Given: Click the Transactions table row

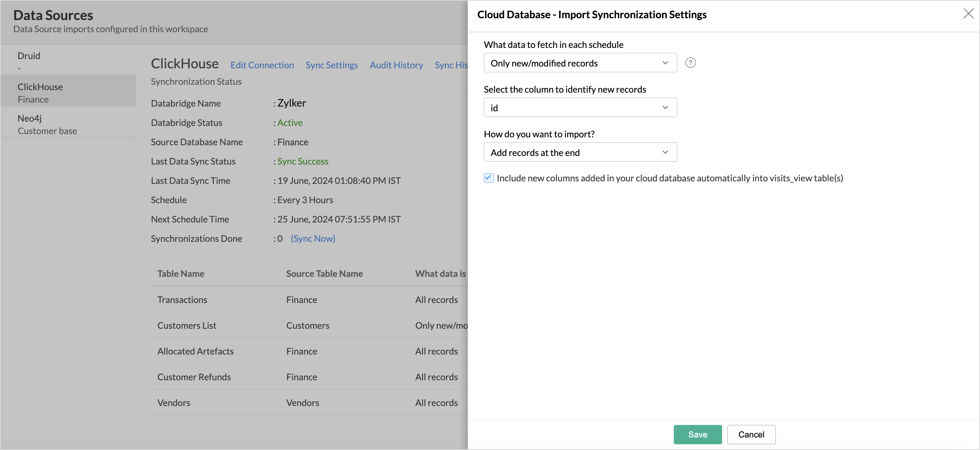Looking at the screenshot, I should pos(182,299).
